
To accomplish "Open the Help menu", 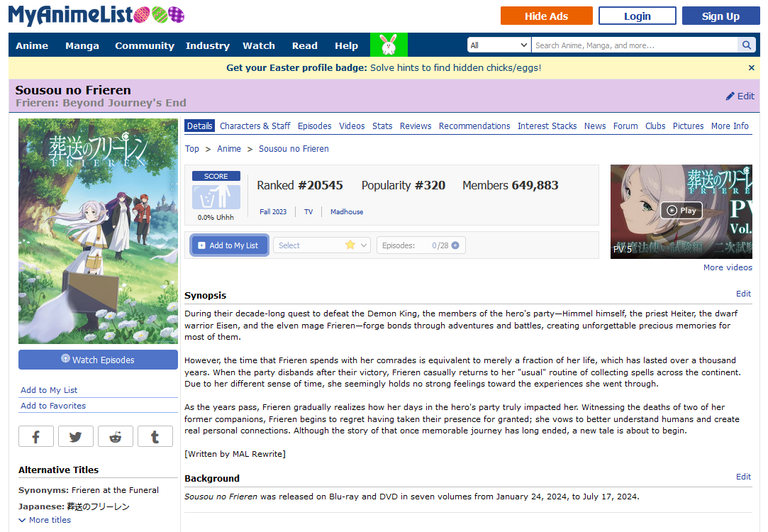I will (x=346, y=45).
